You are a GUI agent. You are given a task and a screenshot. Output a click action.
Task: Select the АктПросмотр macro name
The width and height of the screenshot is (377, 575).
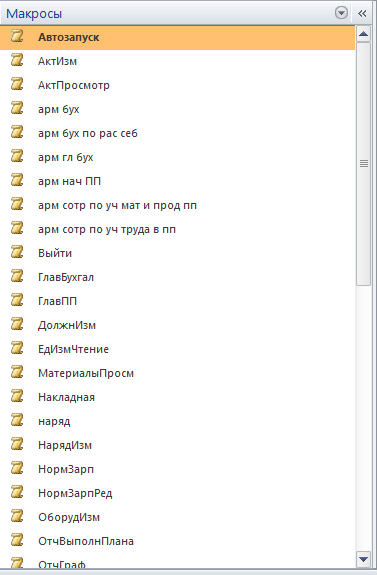tap(74, 85)
